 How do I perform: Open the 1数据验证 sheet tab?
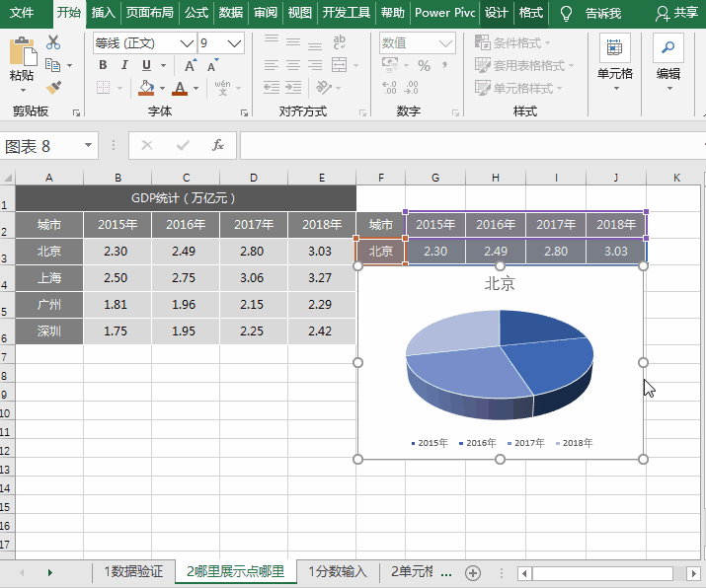133,571
